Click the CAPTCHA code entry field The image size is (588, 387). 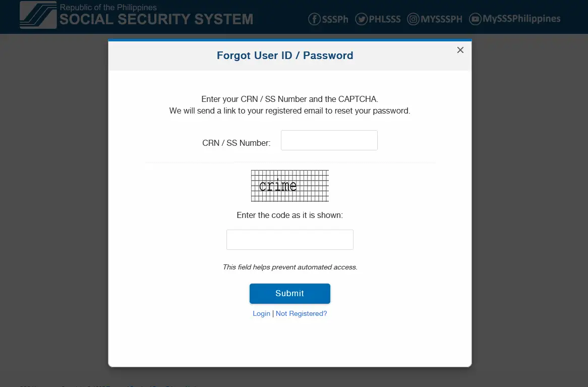coord(289,239)
